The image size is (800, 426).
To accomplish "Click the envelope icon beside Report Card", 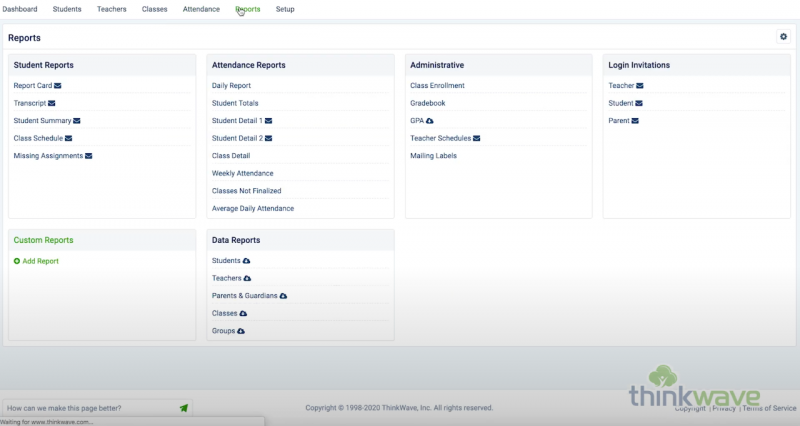I will pos(58,86).
